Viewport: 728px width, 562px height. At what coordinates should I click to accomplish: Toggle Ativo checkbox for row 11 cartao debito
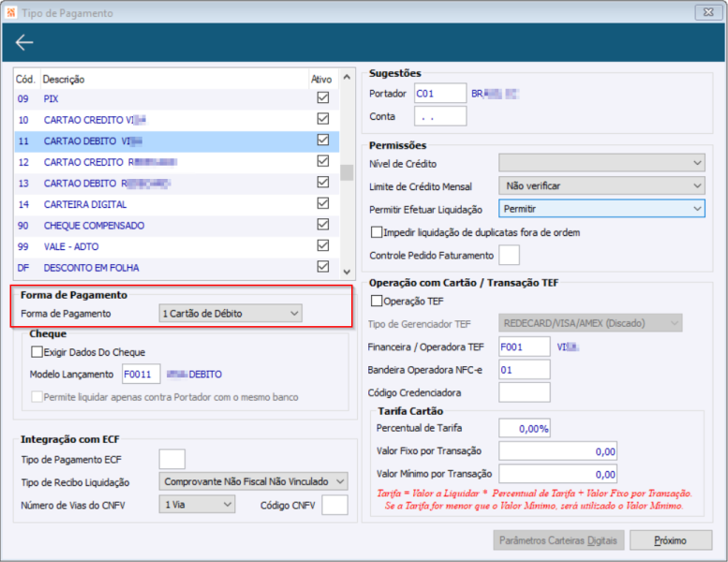[x=322, y=140]
